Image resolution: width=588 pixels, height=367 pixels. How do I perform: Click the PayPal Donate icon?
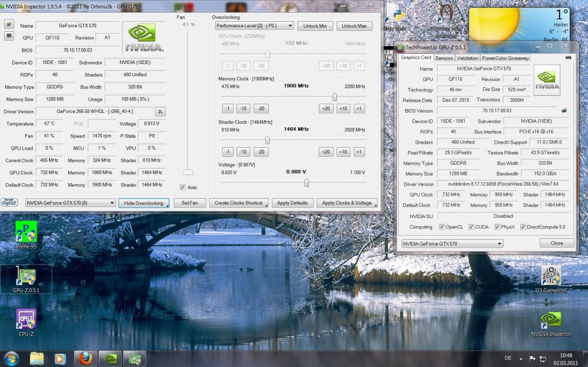10,203
